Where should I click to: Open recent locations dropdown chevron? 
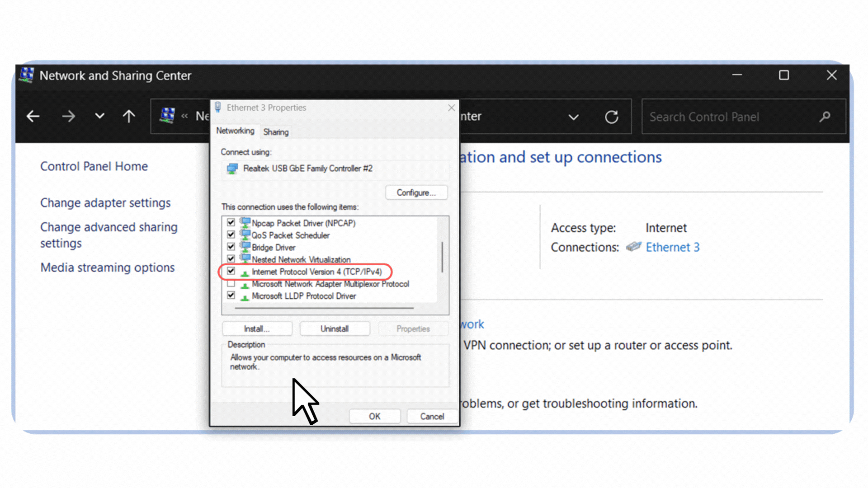pos(99,116)
